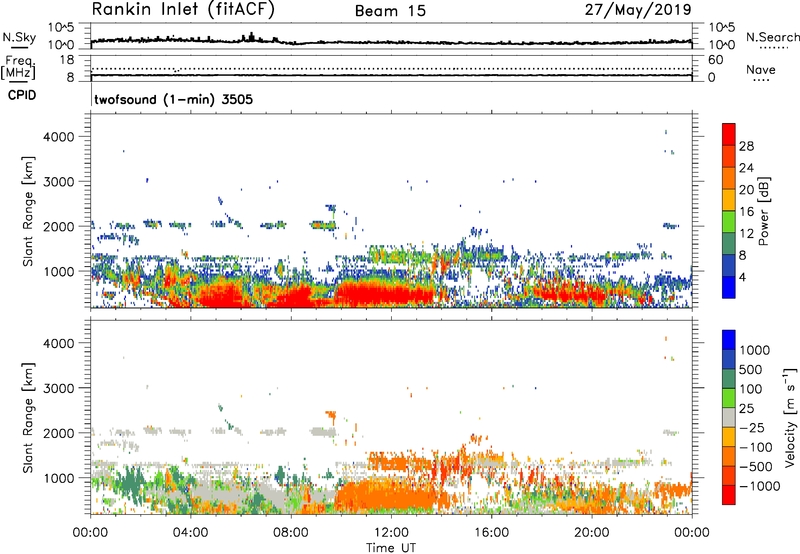Click the 28 value on power colorbar
Screen dimensions: 800x554
(746, 146)
